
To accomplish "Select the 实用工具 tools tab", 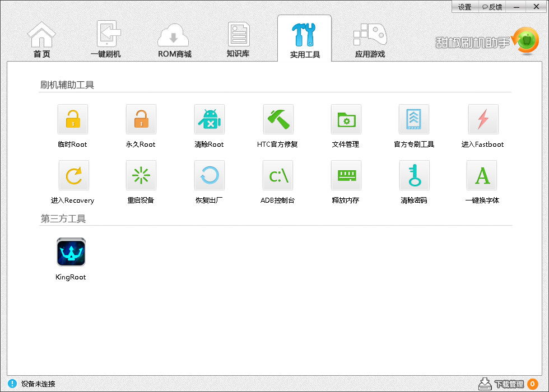I will [x=305, y=39].
